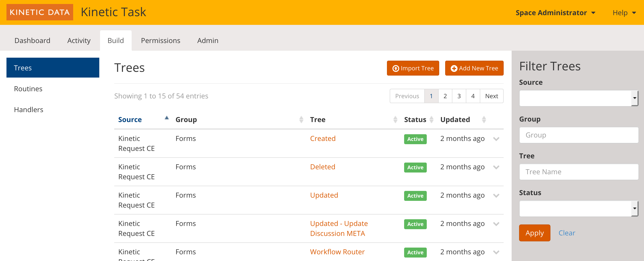Open the Permissions tab
This screenshot has width=644, height=261.
tap(161, 41)
